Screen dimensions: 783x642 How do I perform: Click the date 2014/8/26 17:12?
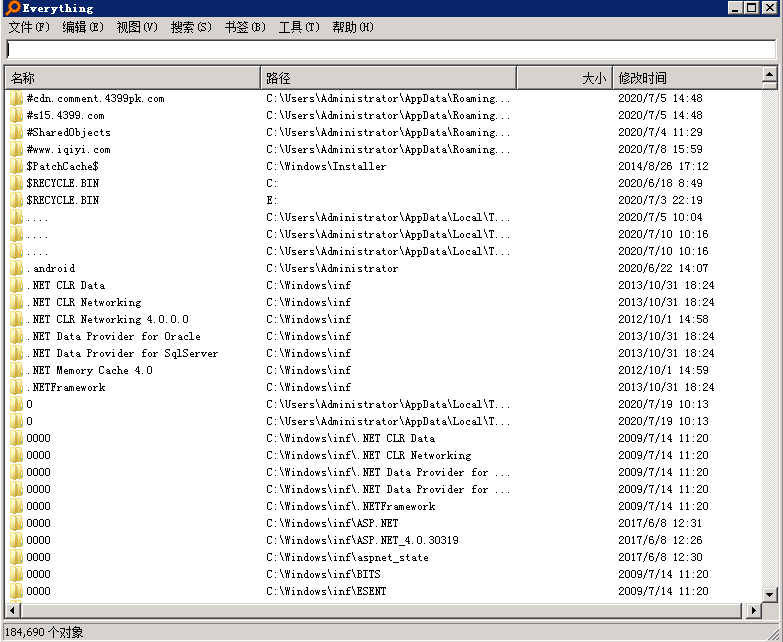(x=663, y=166)
